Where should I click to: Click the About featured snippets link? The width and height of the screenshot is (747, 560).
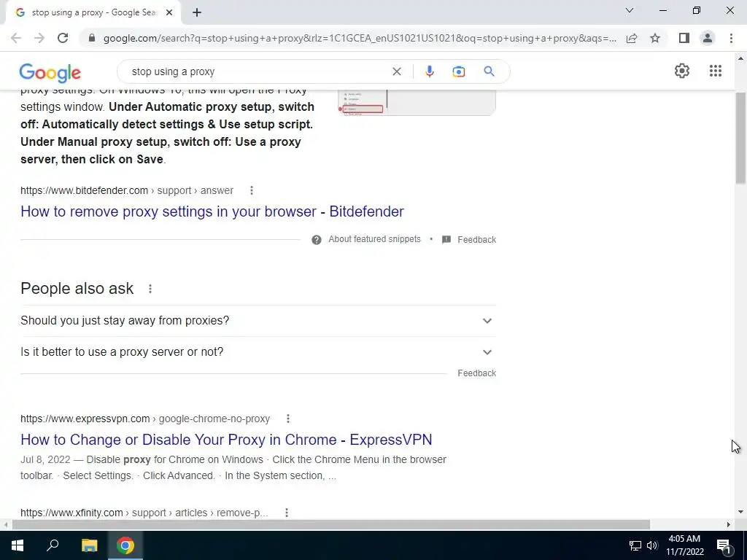pos(374,239)
